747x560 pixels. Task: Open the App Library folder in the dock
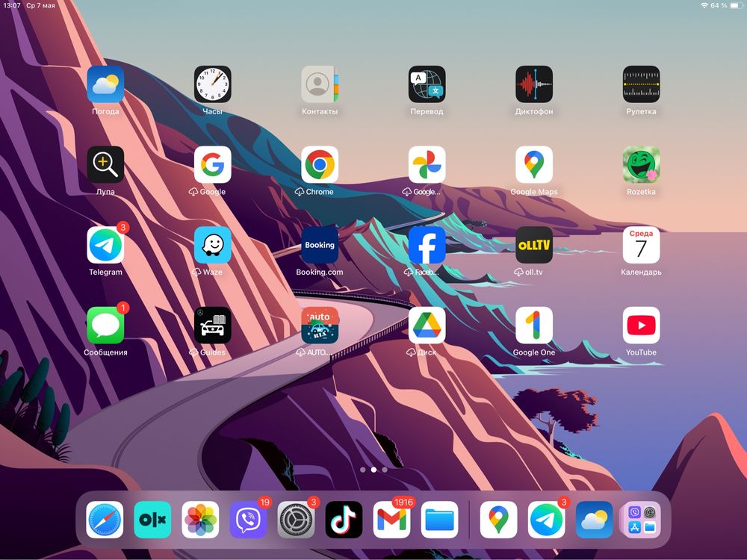pos(642,520)
